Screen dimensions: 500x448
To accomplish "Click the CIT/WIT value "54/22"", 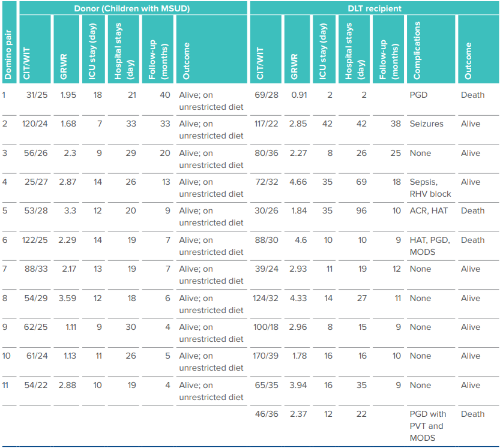I will point(36,385).
